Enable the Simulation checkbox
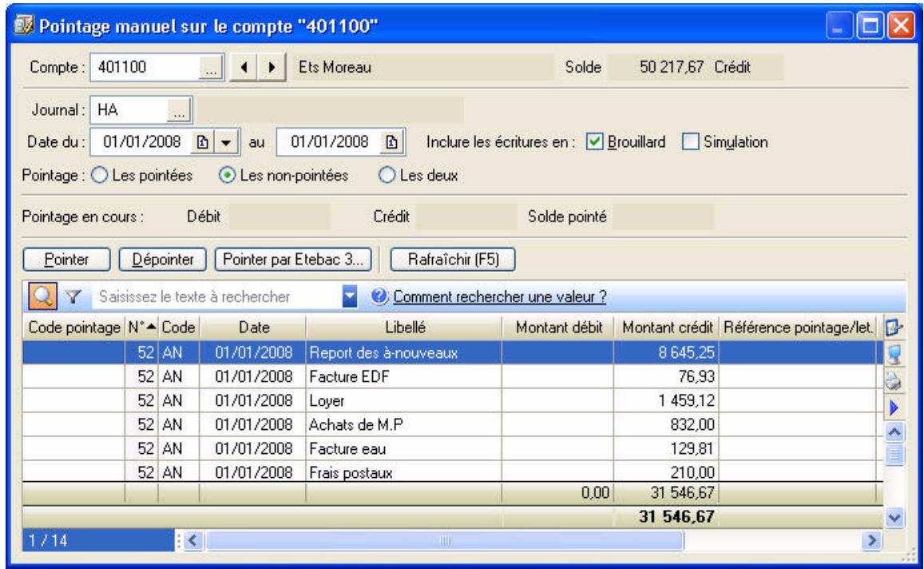924x569 pixels. (690, 141)
